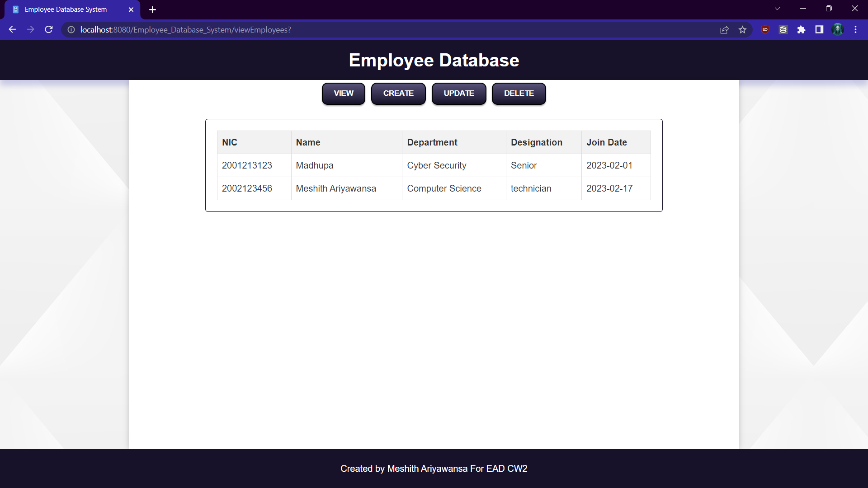Image resolution: width=868 pixels, height=488 pixels.
Task: Open the share icon in the toolbar
Action: (724, 29)
